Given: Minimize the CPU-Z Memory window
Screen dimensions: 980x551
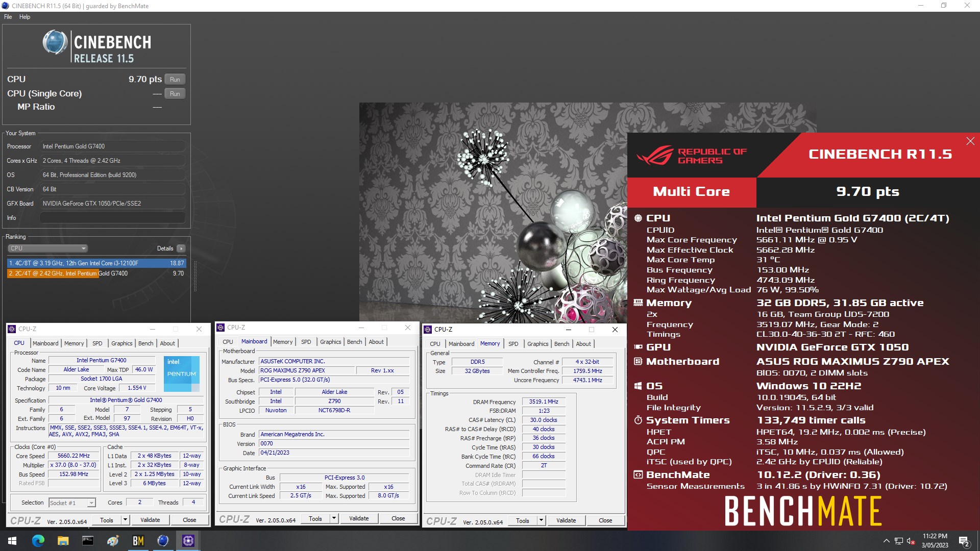Looking at the screenshot, I should tap(568, 330).
